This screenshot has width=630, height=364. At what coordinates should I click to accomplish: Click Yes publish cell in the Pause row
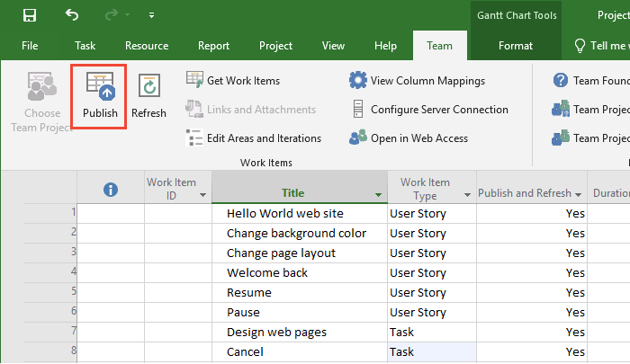click(532, 312)
